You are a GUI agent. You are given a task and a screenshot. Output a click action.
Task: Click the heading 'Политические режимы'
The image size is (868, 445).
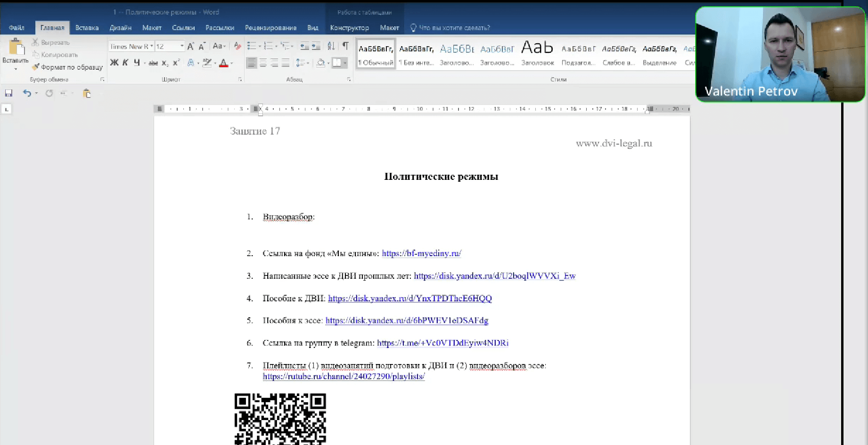441,177
